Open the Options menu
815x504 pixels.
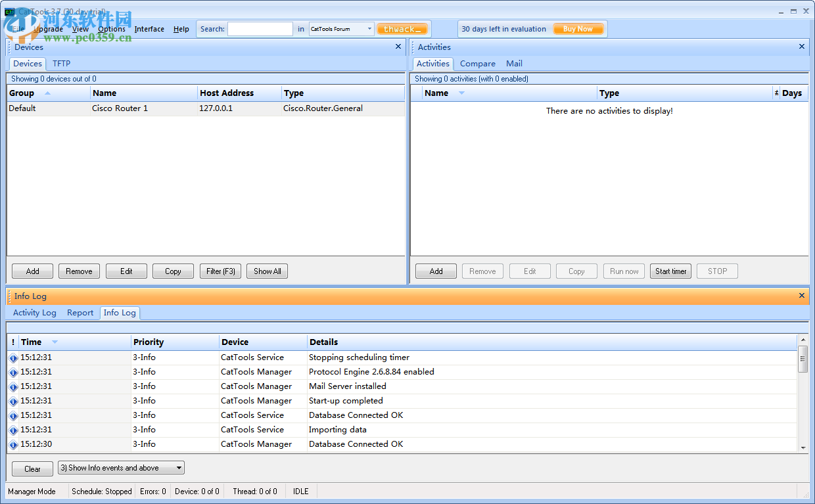pos(111,29)
